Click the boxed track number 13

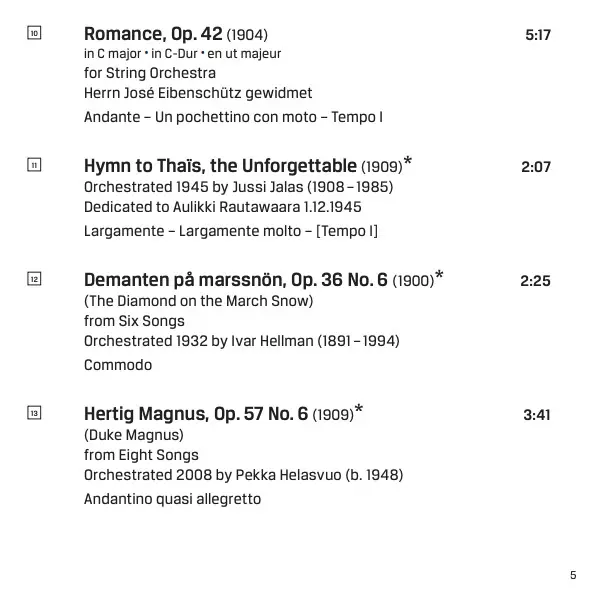(34, 413)
